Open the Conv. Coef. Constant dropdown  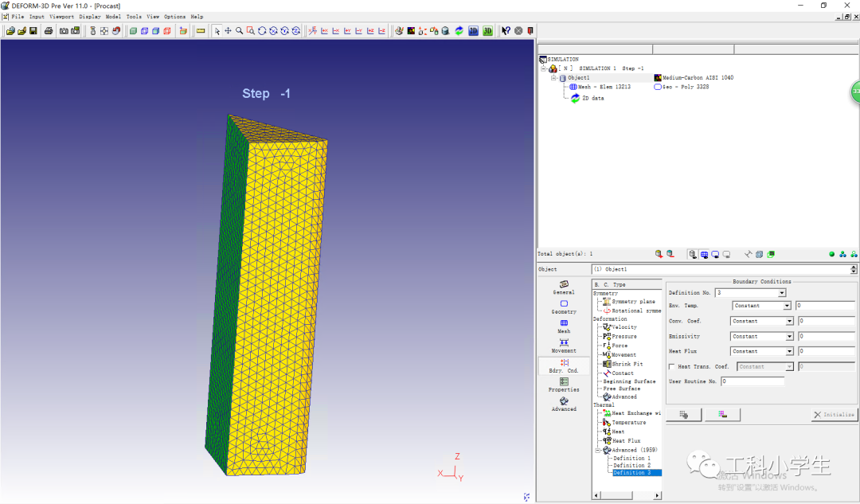click(x=789, y=321)
